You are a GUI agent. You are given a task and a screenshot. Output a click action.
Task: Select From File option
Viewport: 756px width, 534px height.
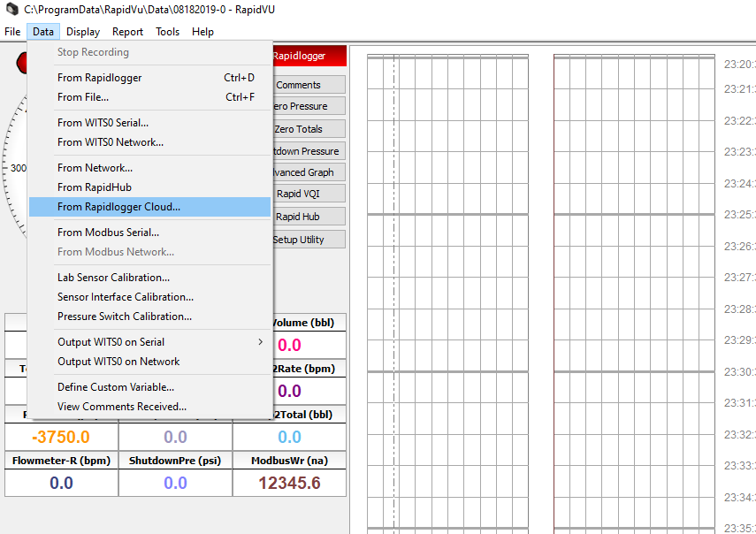[x=83, y=97]
